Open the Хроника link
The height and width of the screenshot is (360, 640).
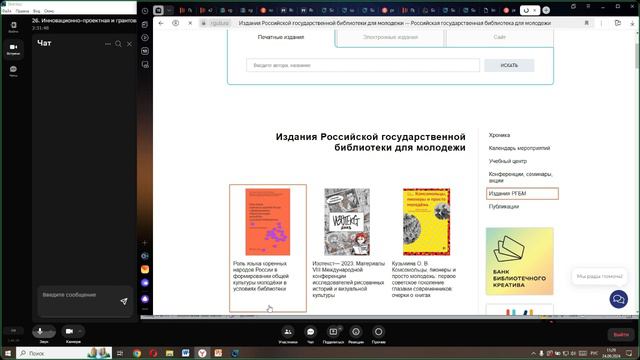pos(499,135)
